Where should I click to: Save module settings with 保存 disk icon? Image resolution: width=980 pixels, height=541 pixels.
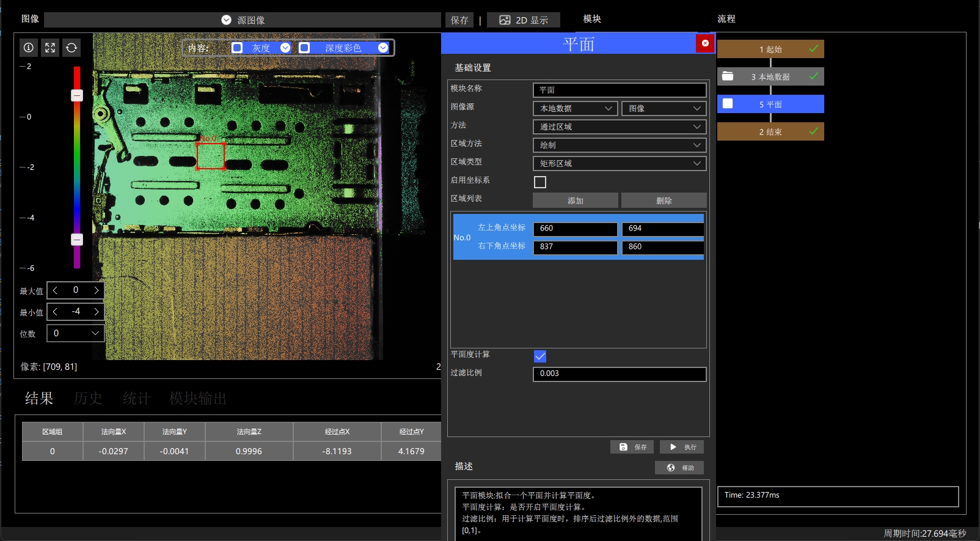632,447
